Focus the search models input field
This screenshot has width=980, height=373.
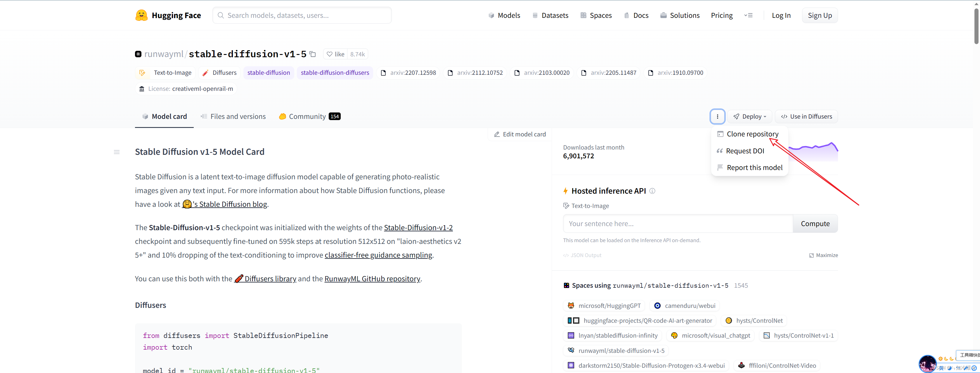302,15
